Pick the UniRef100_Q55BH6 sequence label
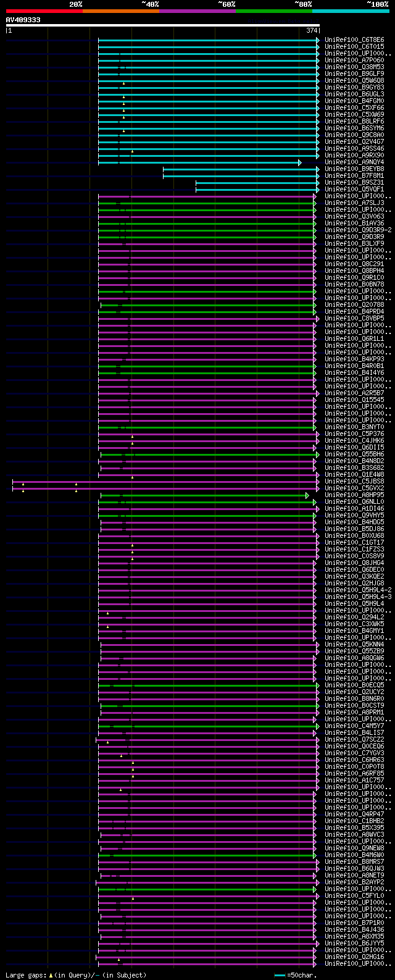The height and width of the screenshot is (980, 395). tap(354, 454)
